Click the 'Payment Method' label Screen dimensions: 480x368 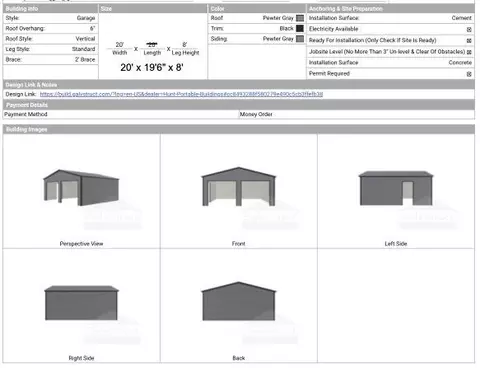click(x=26, y=114)
